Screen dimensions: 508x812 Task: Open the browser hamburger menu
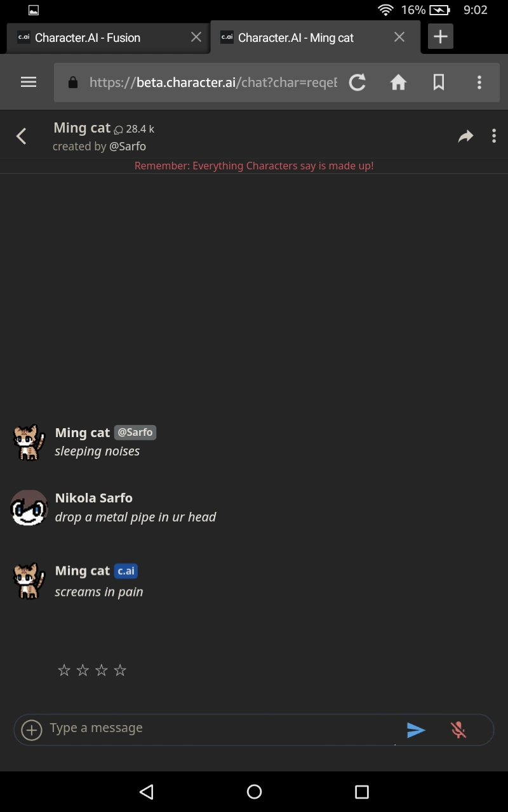[29, 82]
